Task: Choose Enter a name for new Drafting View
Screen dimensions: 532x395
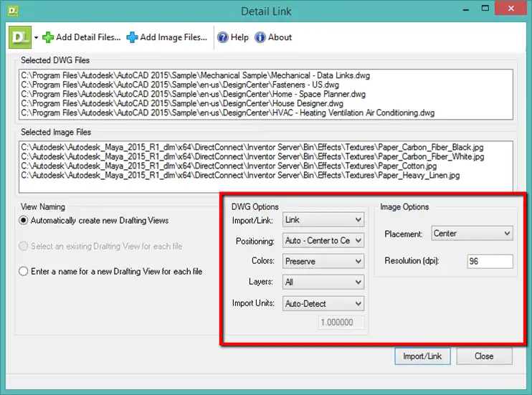Action: [x=23, y=271]
